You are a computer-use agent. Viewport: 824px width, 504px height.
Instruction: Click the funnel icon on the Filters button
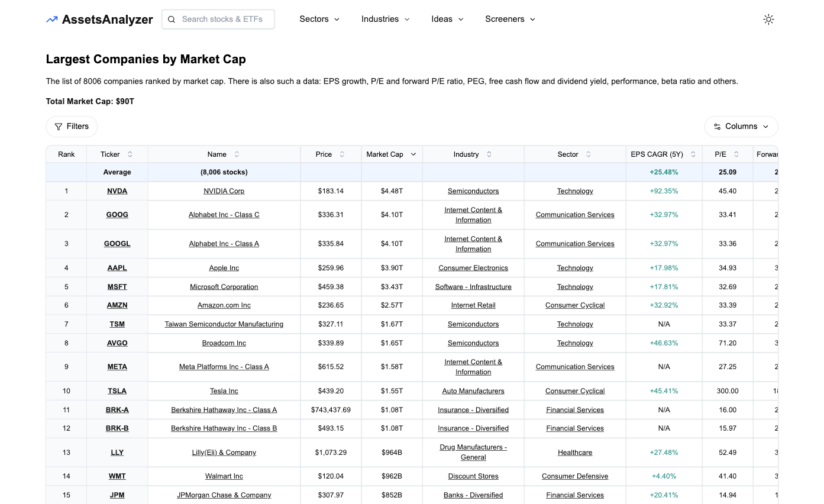tap(58, 126)
